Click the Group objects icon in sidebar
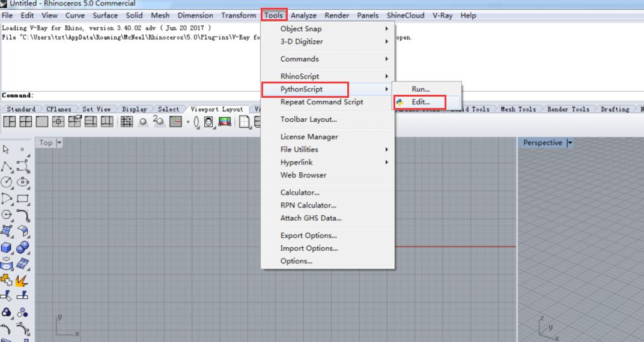644x342 pixels. [x=6, y=313]
